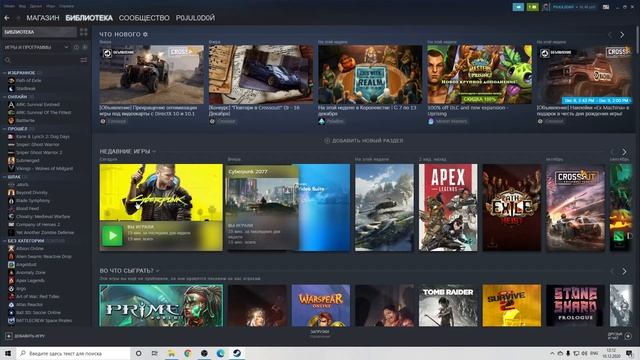This screenshot has height=360, width=640.
Task: Open Task View on the taskbar
Action: tap(155, 353)
